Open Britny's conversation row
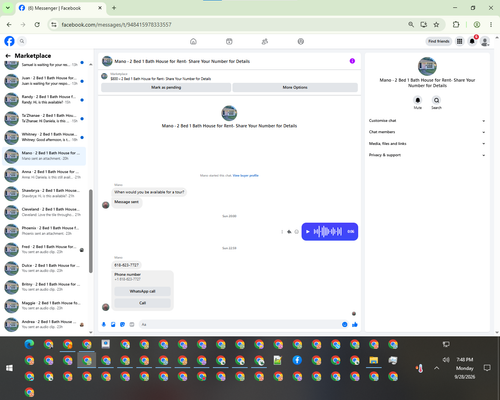 44,287
